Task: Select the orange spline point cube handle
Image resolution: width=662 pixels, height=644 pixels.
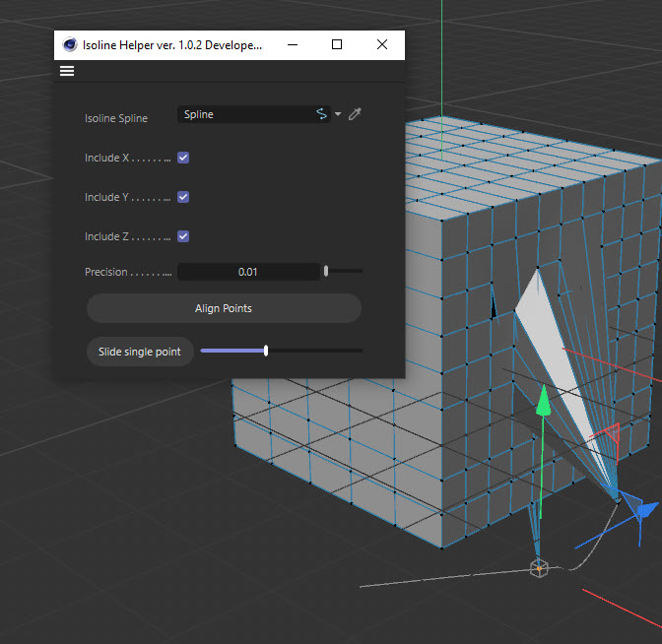Action: (x=539, y=568)
